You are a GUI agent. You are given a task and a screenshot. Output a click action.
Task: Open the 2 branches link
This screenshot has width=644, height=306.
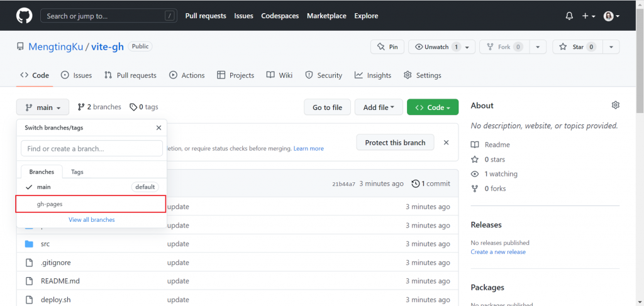pos(99,107)
